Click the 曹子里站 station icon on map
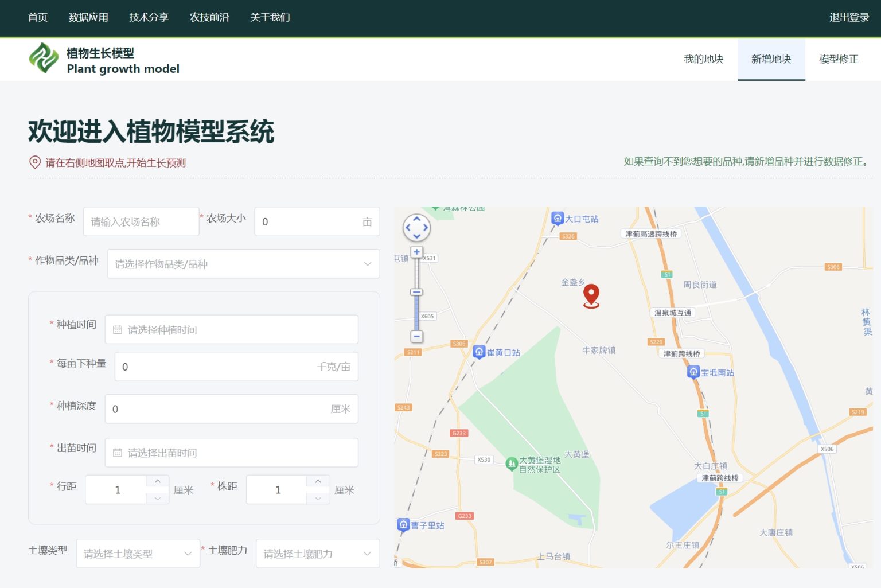Image resolution: width=881 pixels, height=588 pixels. coord(403,525)
